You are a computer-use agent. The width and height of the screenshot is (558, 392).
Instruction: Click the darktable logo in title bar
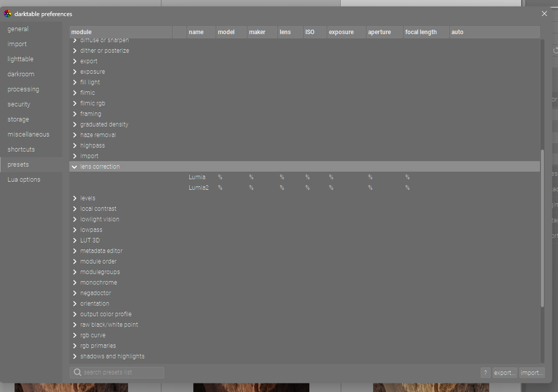[8, 14]
